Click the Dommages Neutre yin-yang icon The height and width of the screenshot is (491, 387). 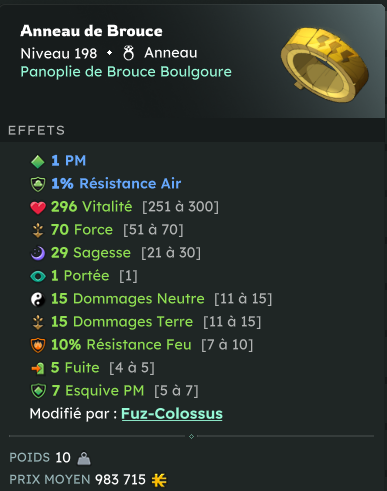[38, 299]
